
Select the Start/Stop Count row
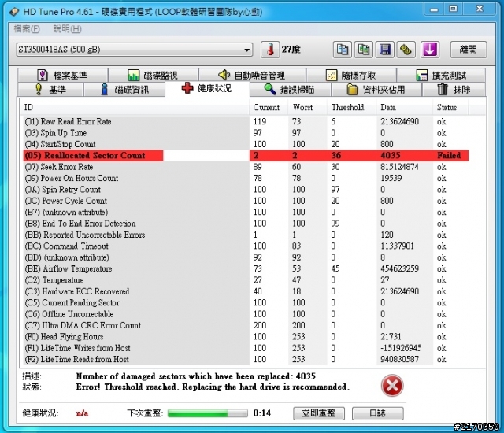coord(246,144)
